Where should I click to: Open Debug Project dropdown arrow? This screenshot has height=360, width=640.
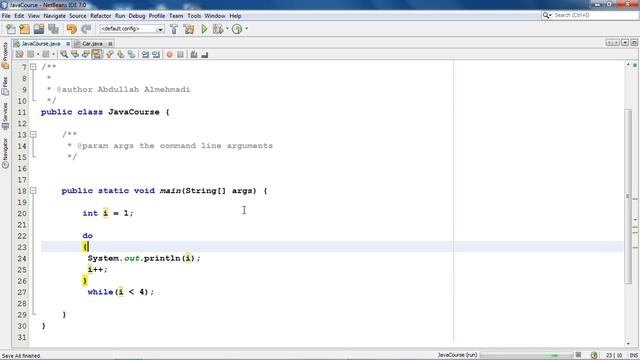pyautogui.click(x=227, y=29)
